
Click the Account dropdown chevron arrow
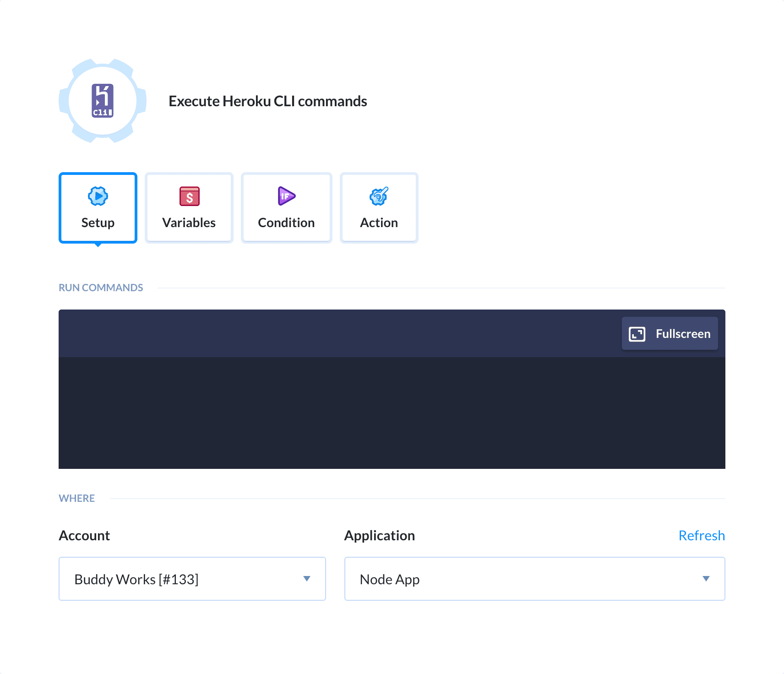coord(307,578)
